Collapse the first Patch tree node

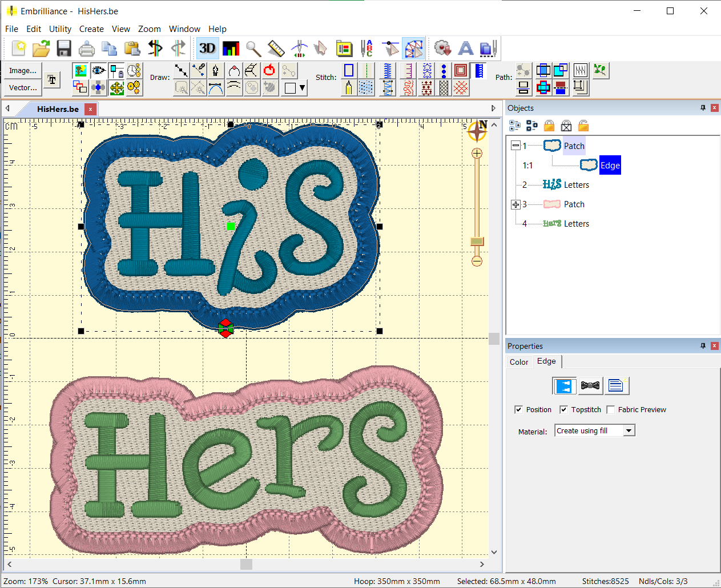[x=515, y=146]
